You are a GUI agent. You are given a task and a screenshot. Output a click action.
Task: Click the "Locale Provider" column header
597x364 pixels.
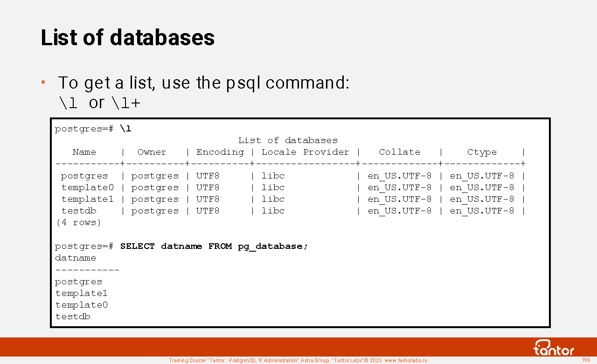point(305,152)
